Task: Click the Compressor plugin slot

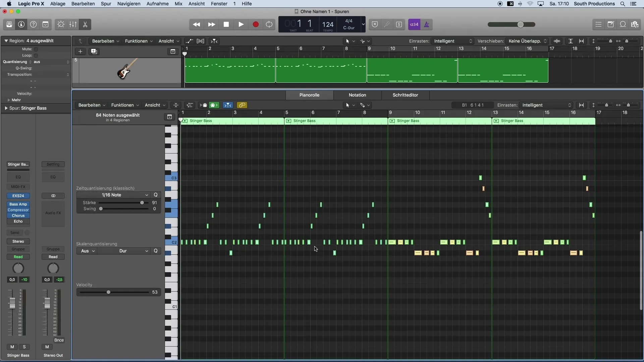Action: point(18,210)
